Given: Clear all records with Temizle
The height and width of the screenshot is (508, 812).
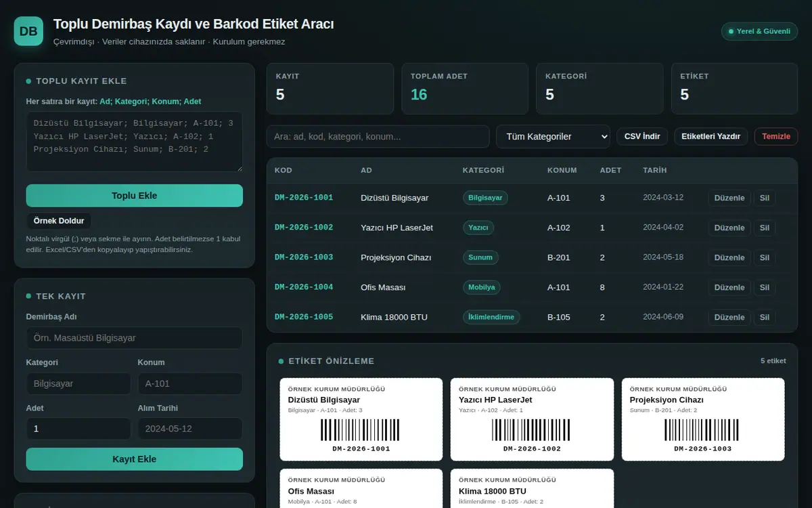Looking at the screenshot, I should coord(776,136).
